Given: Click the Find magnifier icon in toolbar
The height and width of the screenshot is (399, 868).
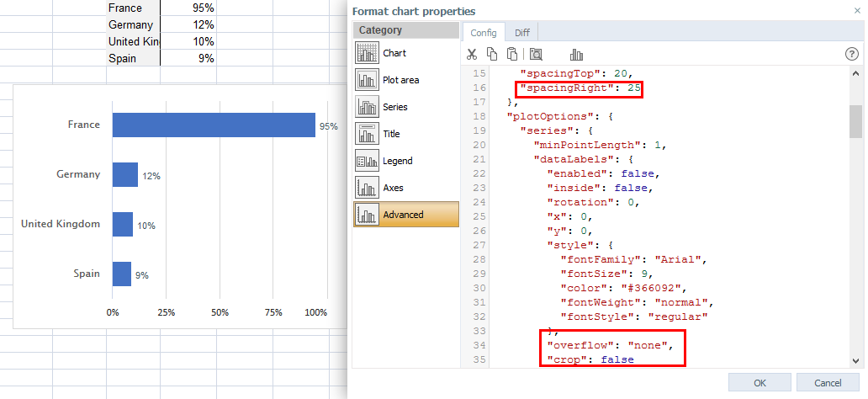Looking at the screenshot, I should point(536,54).
